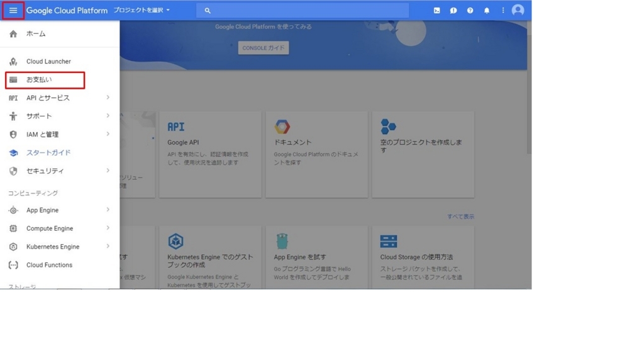Click the Kubernetes cube card icon
The width and height of the screenshot is (644, 351).
[x=176, y=242]
